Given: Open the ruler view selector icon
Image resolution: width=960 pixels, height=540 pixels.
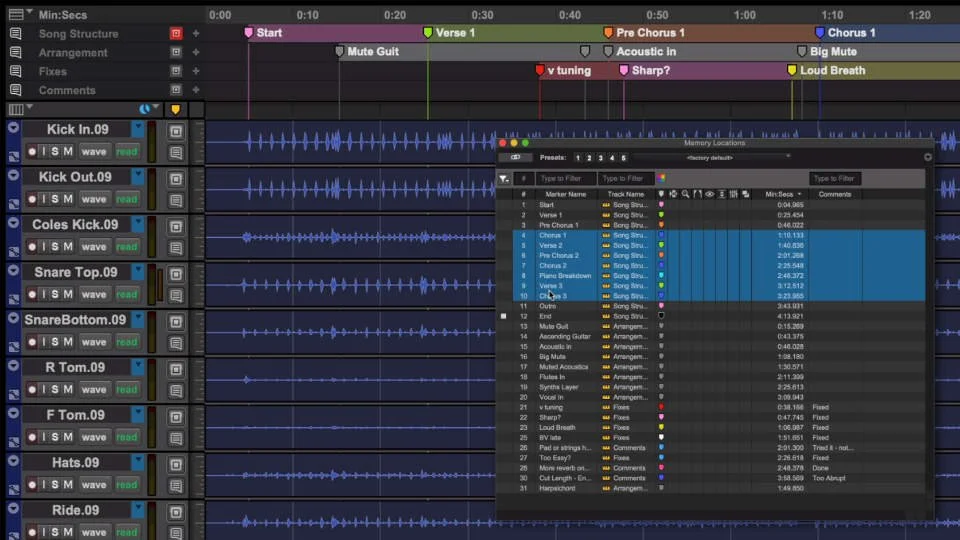Looking at the screenshot, I should [17, 14].
